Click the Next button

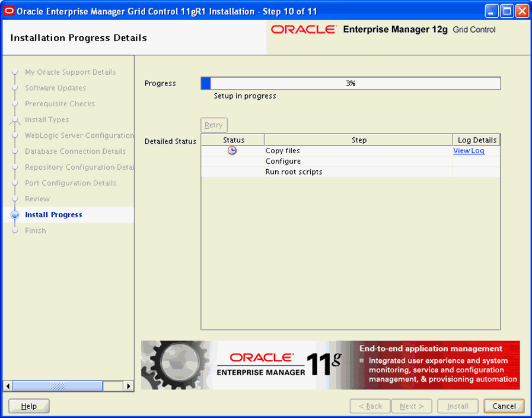click(x=412, y=406)
